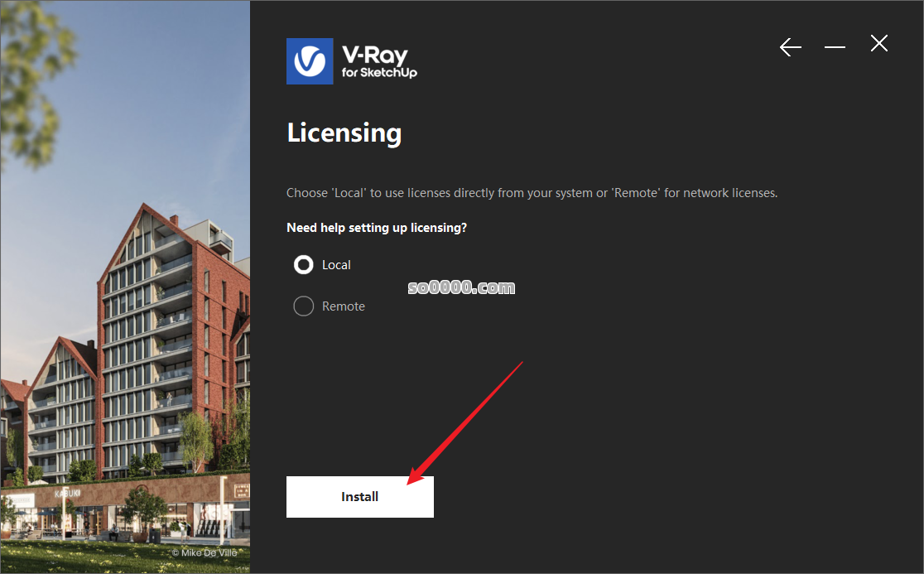Click the license type description text
Viewport: 924px width, 574px height.
[x=532, y=193]
